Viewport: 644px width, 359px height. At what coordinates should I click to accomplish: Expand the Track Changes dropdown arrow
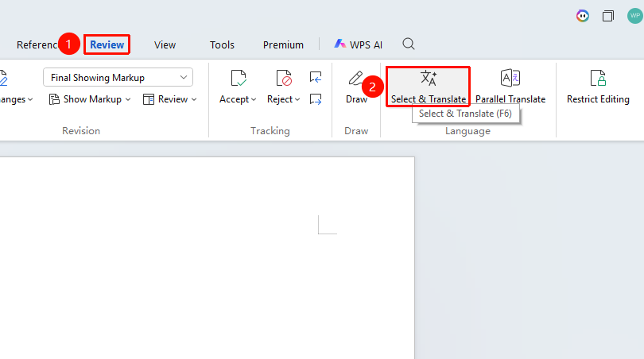point(30,99)
